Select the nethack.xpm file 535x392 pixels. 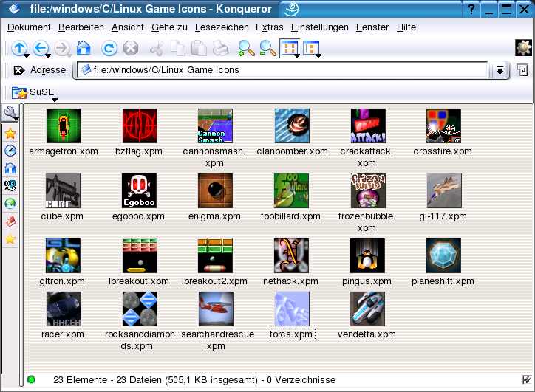point(290,262)
